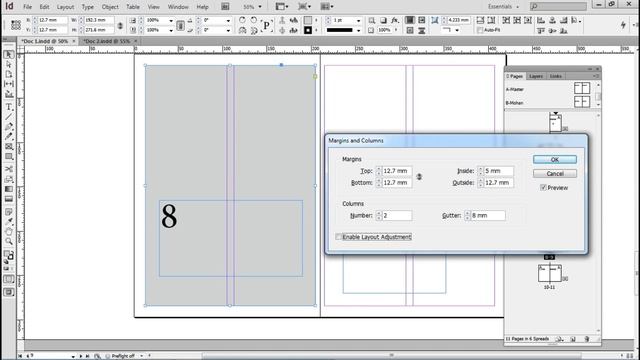Select the Zoom tool

click(x=9, y=242)
